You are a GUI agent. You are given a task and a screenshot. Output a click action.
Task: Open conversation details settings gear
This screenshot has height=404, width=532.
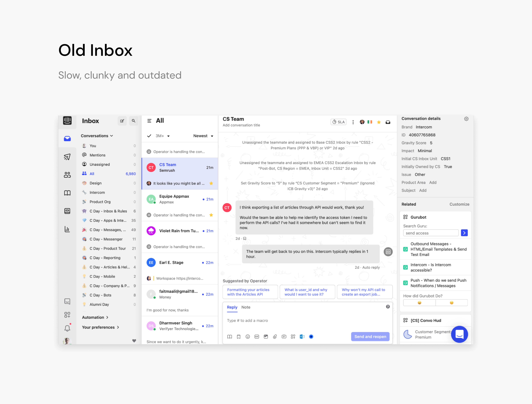pos(466,119)
